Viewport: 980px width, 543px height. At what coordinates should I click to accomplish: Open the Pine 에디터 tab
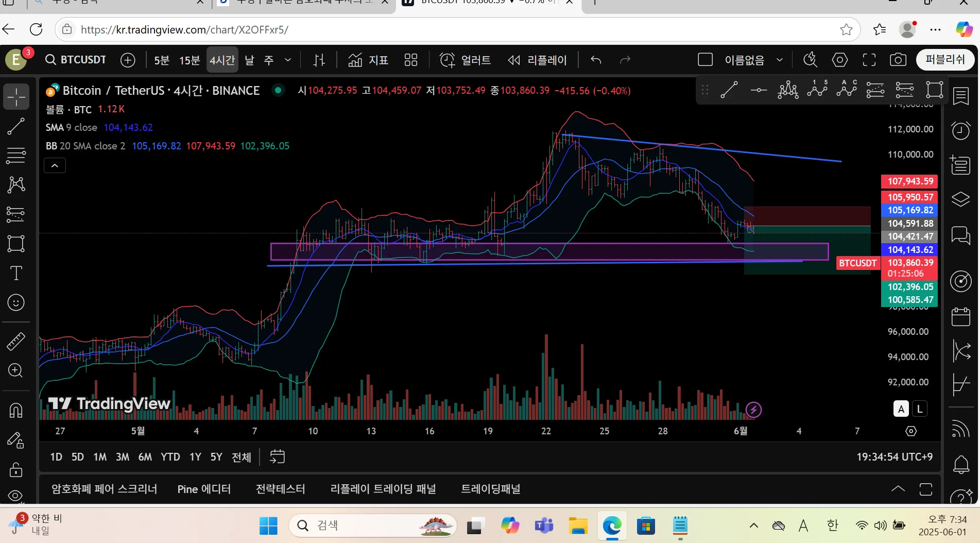click(x=204, y=489)
